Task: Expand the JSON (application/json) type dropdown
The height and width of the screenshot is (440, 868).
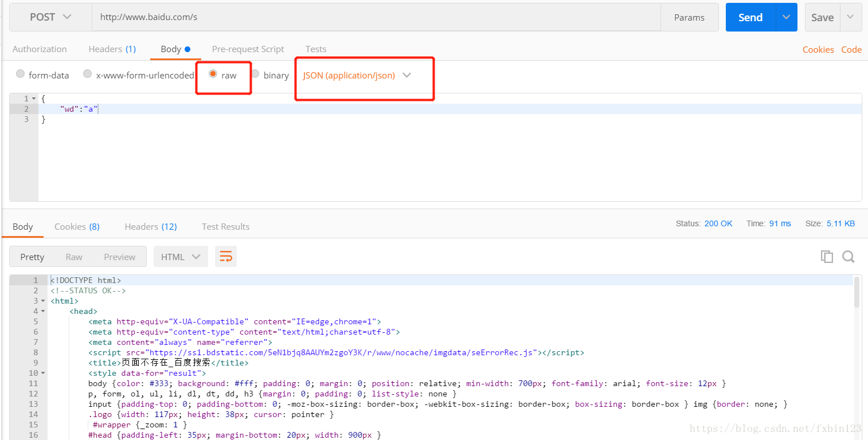Action: click(406, 75)
